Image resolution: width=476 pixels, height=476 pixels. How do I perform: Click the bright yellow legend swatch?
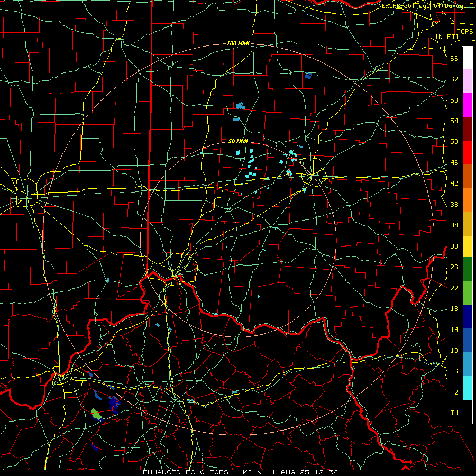(x=467, y=246)
